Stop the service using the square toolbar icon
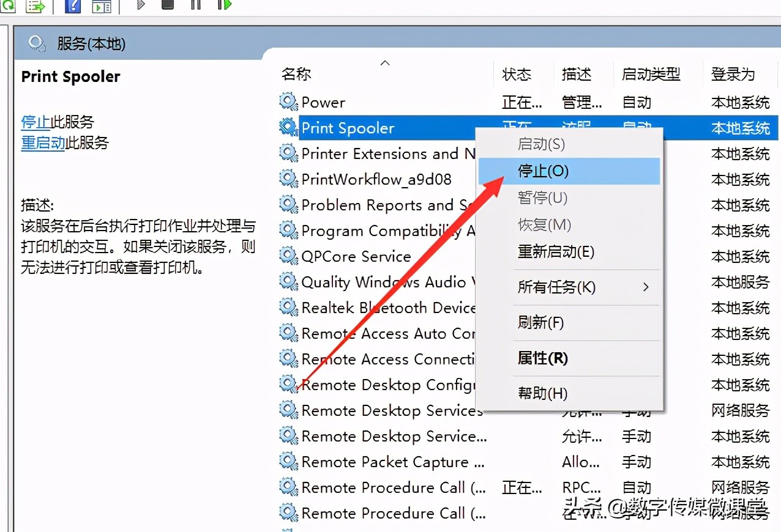 (168, 6)
